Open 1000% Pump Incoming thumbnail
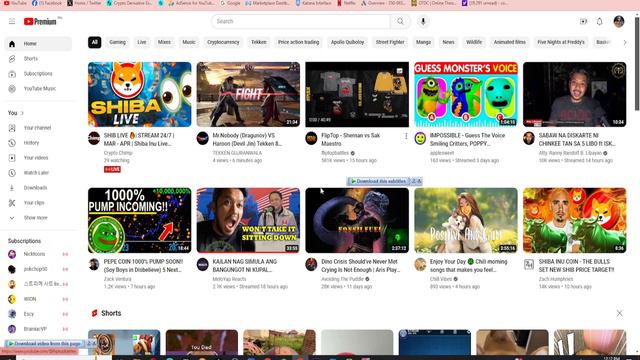 (140, 220)
